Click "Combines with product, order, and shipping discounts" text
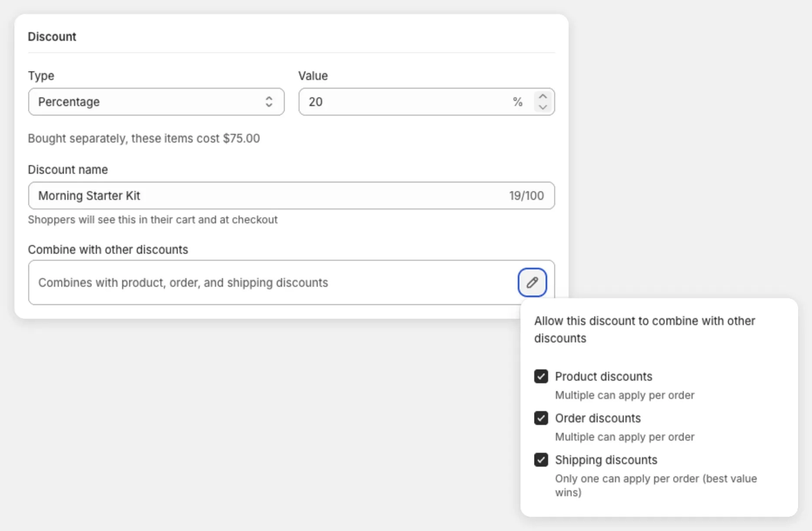 pos(183,282)
